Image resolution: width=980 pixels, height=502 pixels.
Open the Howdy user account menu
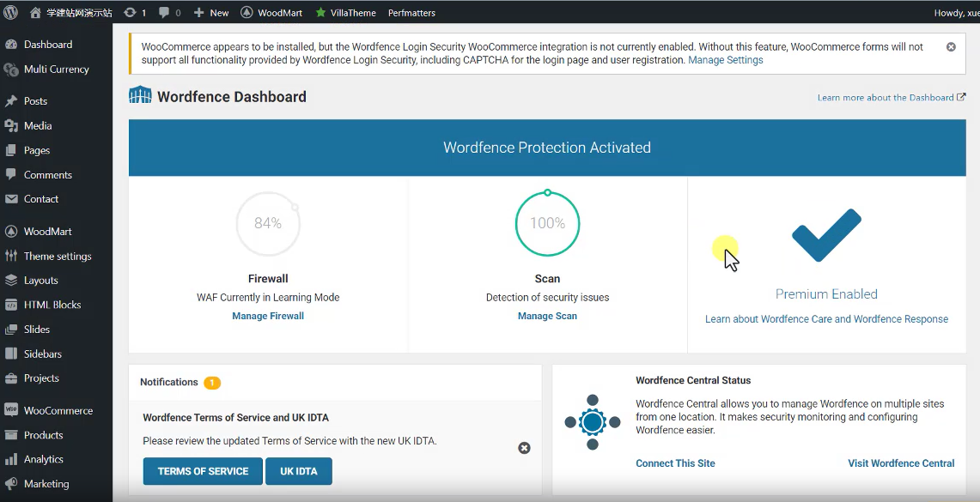957,13
